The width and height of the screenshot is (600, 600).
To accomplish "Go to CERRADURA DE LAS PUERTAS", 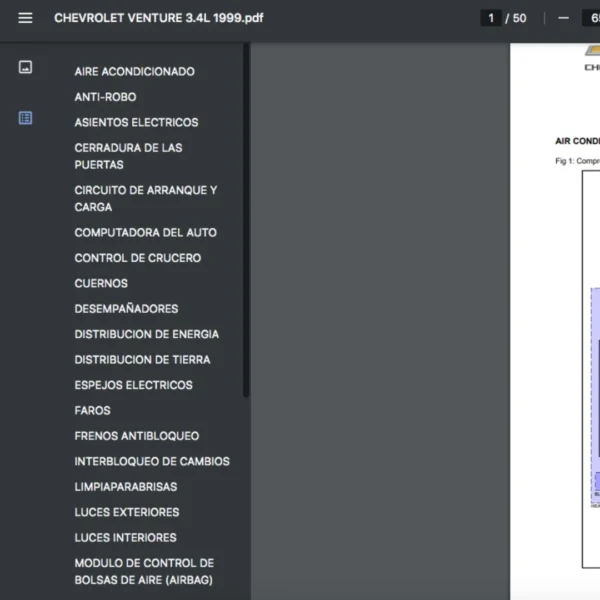I will [128, 156].
